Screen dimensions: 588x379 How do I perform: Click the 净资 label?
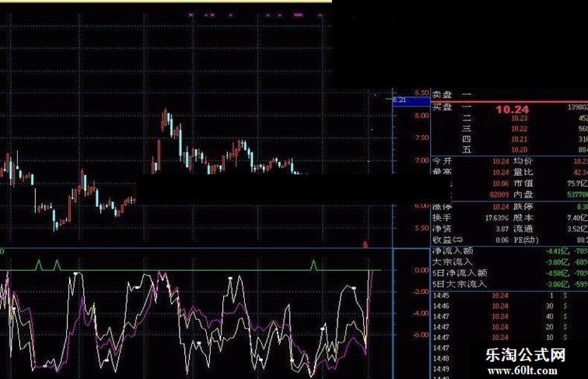[x=442, y=228]
